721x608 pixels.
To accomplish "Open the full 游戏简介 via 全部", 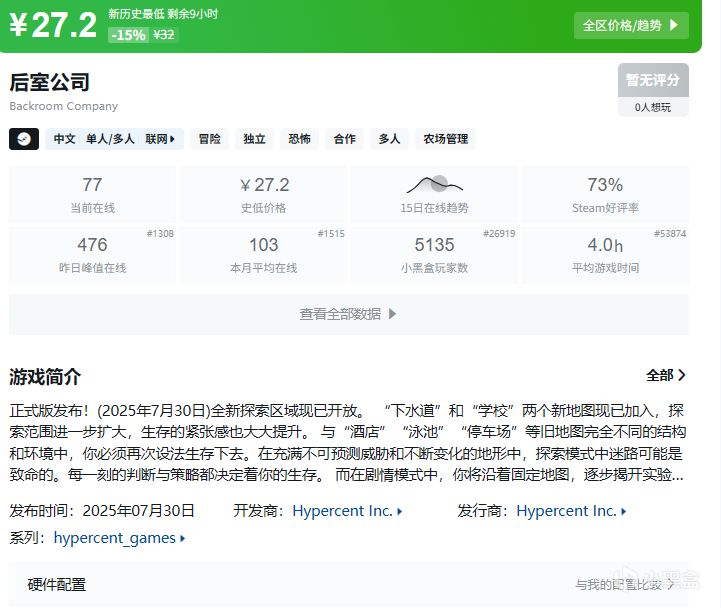I will [x=666, y=375].
